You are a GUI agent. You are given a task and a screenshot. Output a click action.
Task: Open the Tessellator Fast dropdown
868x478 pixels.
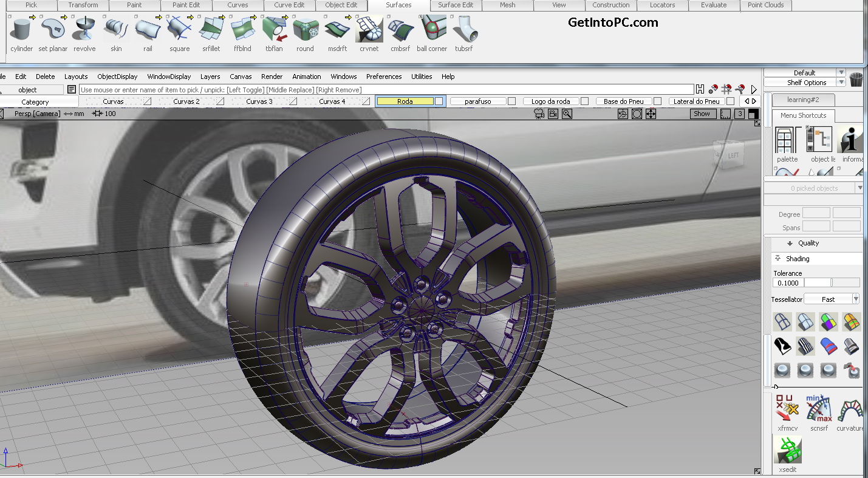855,299
